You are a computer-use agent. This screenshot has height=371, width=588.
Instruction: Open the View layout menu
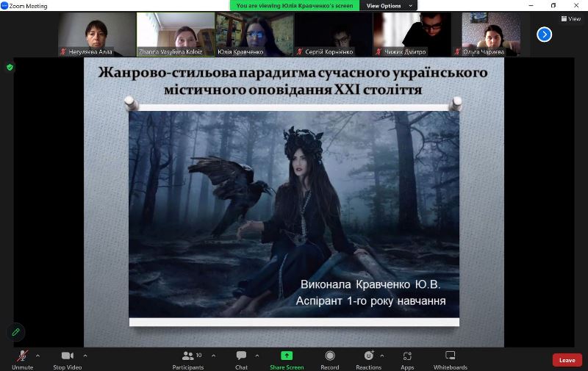pos(570,19)
